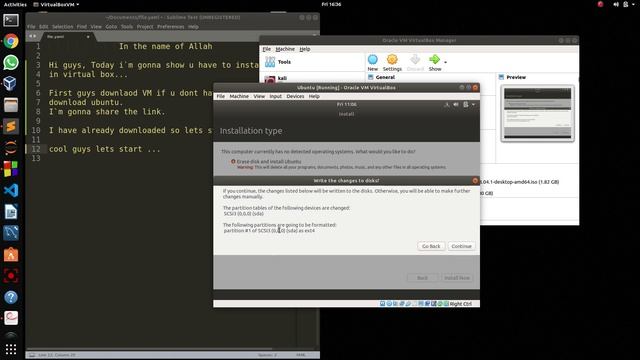Viewport: 640px width, 360px height.
Task: Click the VirtualBox cube icon in dock
Action: (11, 84)
